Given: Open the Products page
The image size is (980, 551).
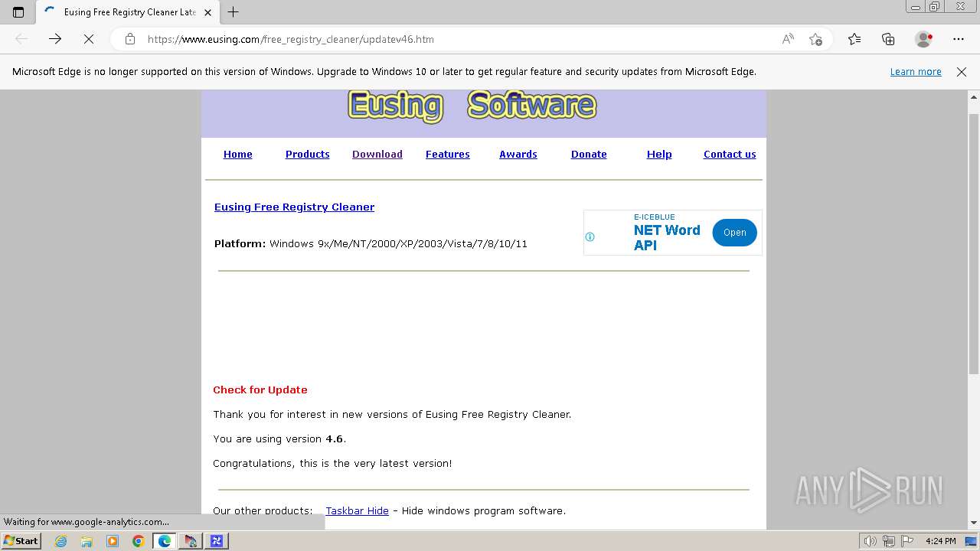Looking at the screenshot, I should pos(308,154).
